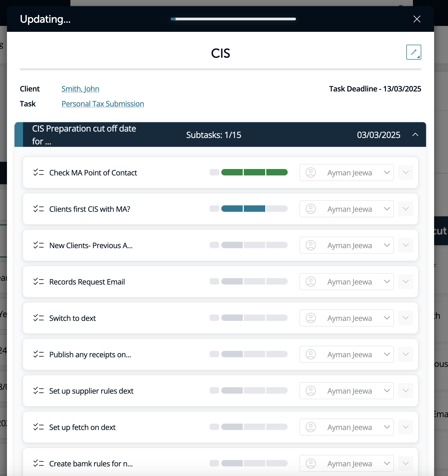Click the checklist icon for Switch to dext
Viewport: 448px width, 476px height.
click(39, 318)
